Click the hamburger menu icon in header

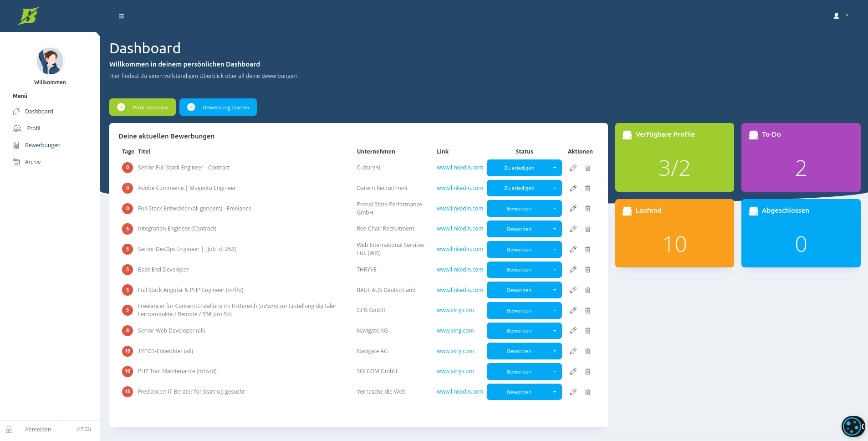(x=121, y=16)
